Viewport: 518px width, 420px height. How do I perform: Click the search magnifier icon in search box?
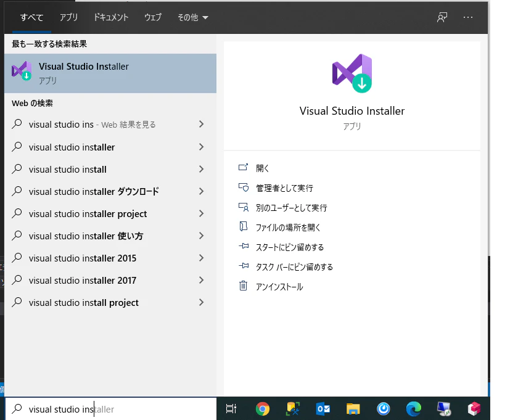[x=17, y=409]
